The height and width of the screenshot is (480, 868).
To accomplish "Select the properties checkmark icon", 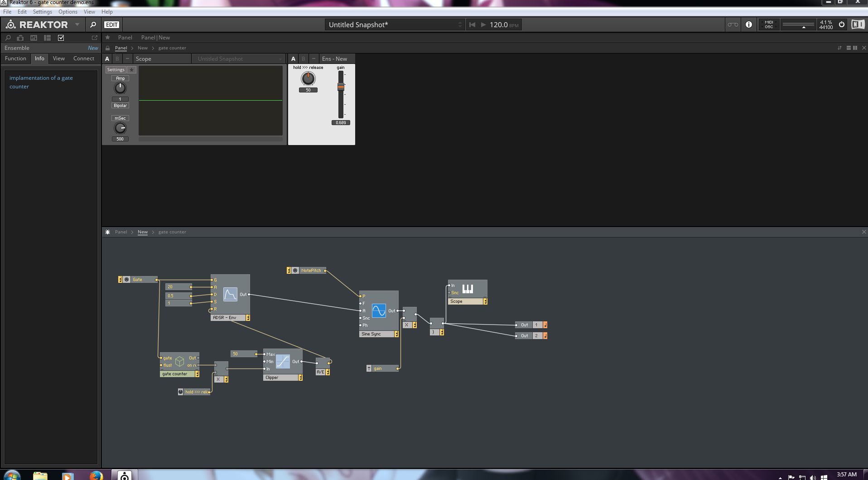I will (x=61, y=38).
